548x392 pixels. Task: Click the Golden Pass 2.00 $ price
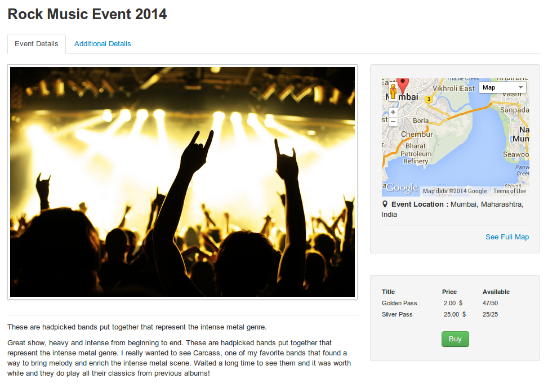coord(454,303)
